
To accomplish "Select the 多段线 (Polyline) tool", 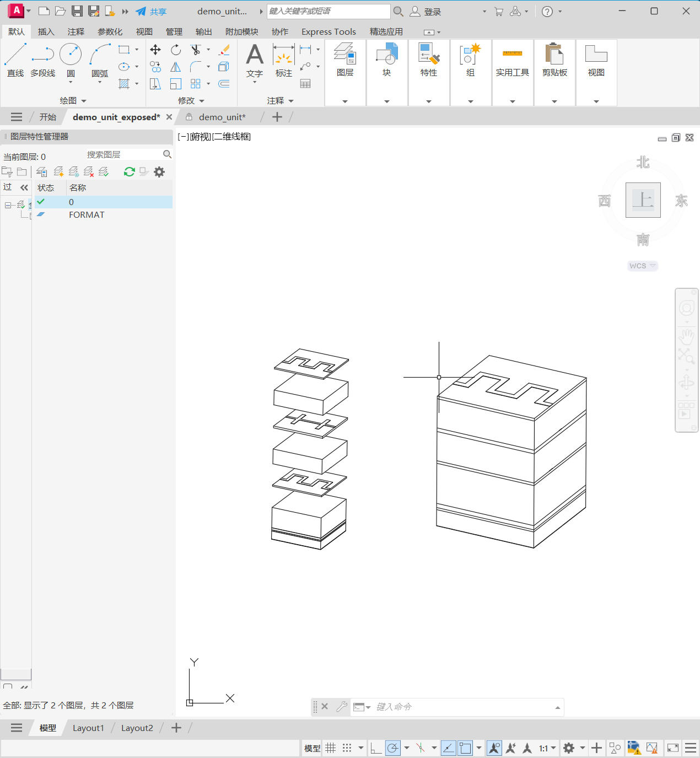I will (43, 60).
